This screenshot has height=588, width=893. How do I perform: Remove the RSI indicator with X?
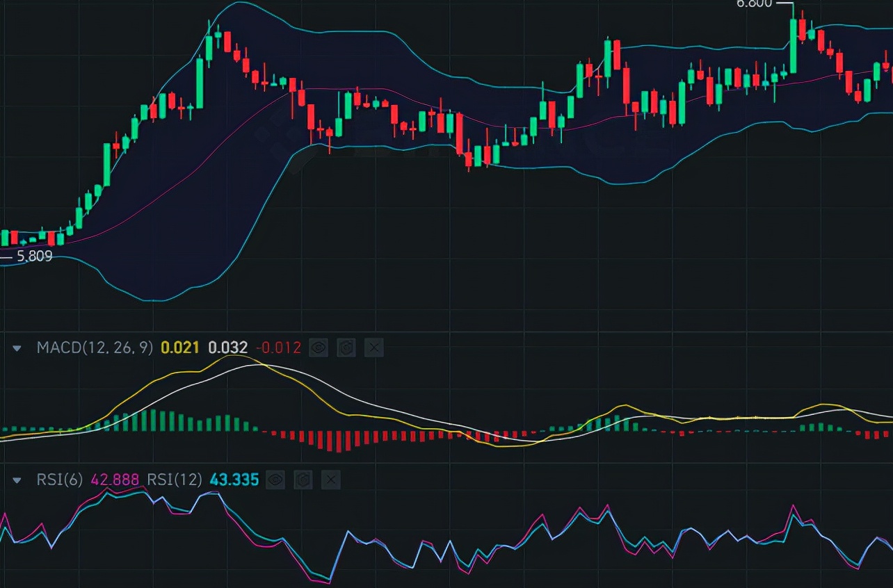pyautogui.click(x=332, y=480)
